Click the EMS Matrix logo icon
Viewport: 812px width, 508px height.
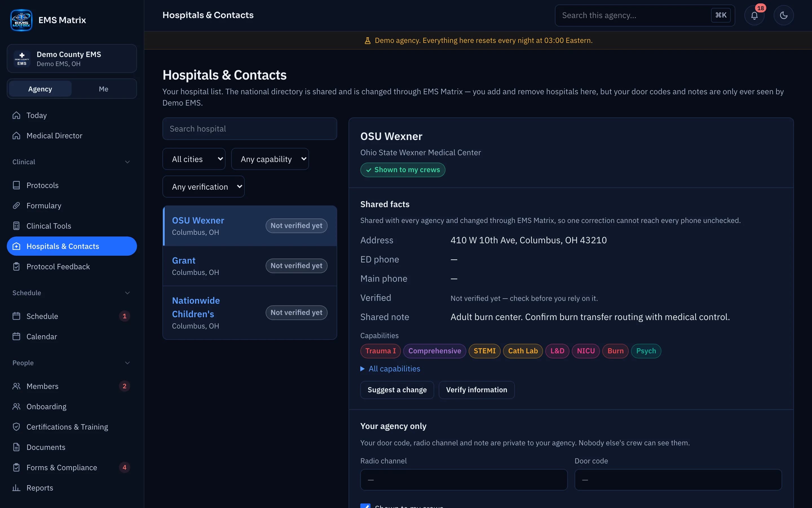pos(21,20)
